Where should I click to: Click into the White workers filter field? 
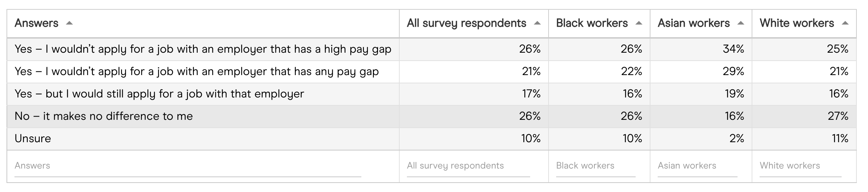[800, 166]
